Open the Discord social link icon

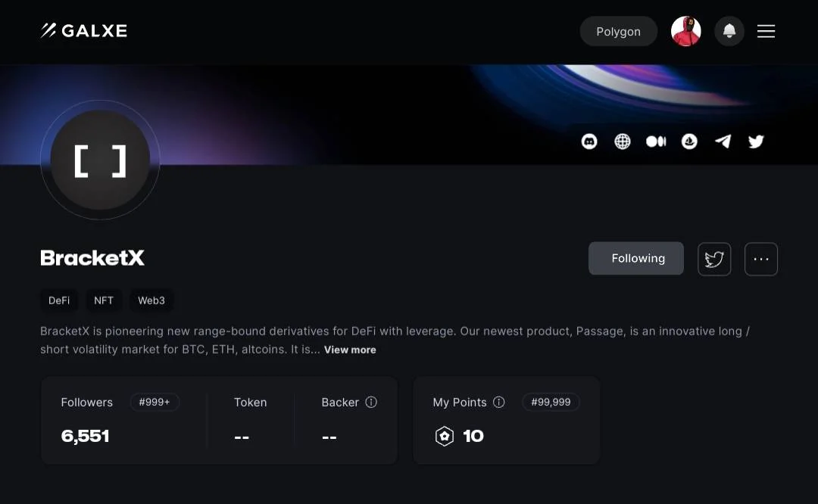(x=589, y=142)
